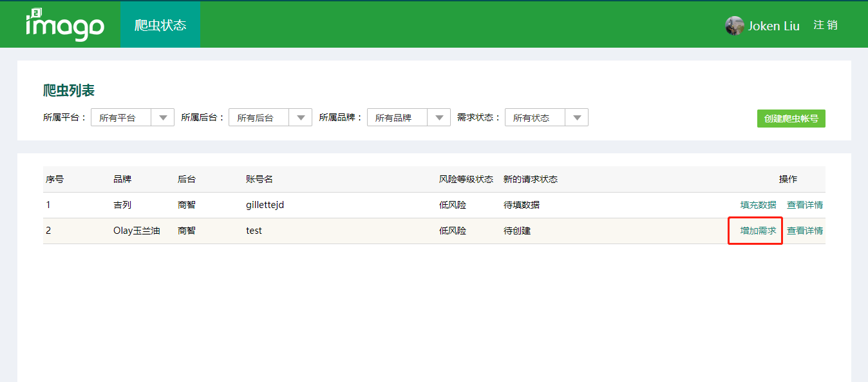Click 低风险 in the gillettejd row
Image resolution: width=868 pixels, height=382 pixels.
(453, 205)
